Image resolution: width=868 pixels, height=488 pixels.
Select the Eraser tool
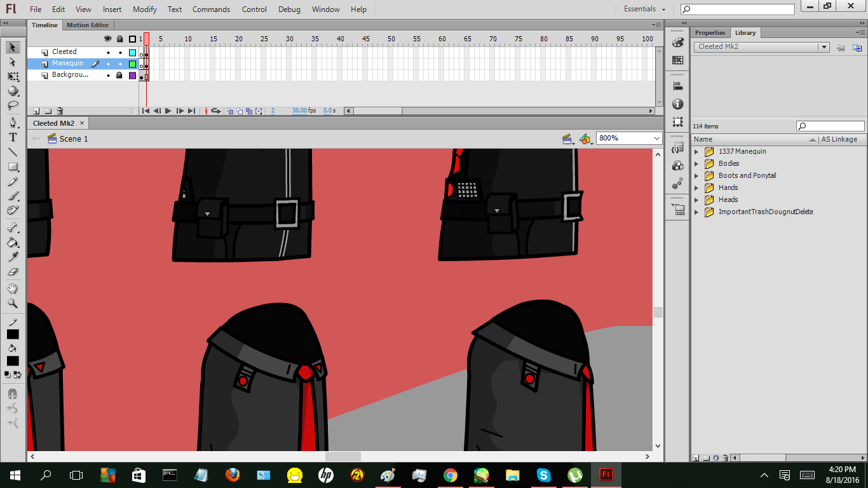click(x=13, y=271)
